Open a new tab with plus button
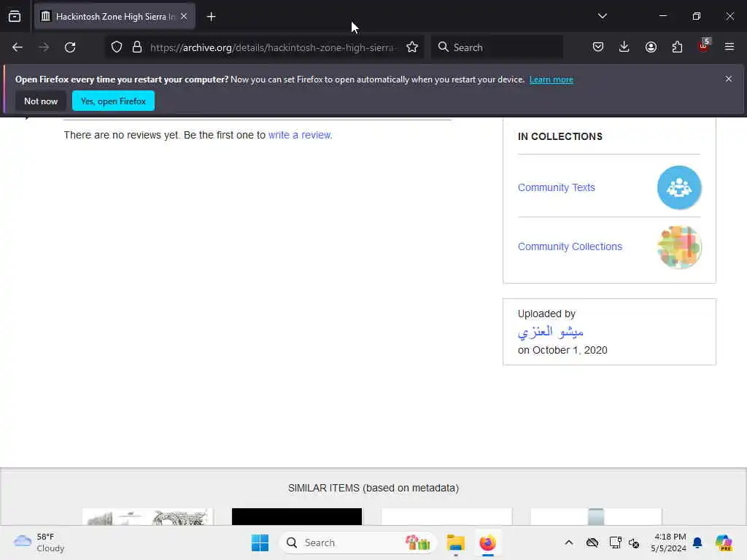 [211, 17]
